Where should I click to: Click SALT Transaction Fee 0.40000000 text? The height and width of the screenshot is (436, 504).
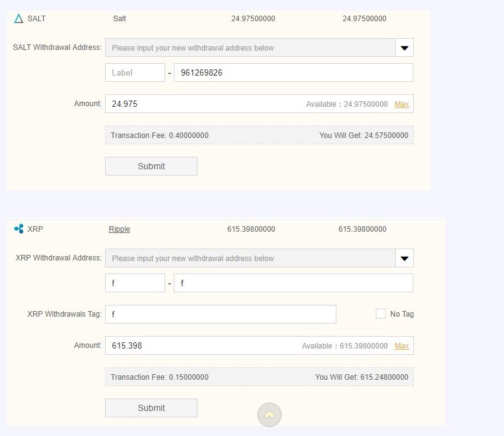[x=159, y=135]
